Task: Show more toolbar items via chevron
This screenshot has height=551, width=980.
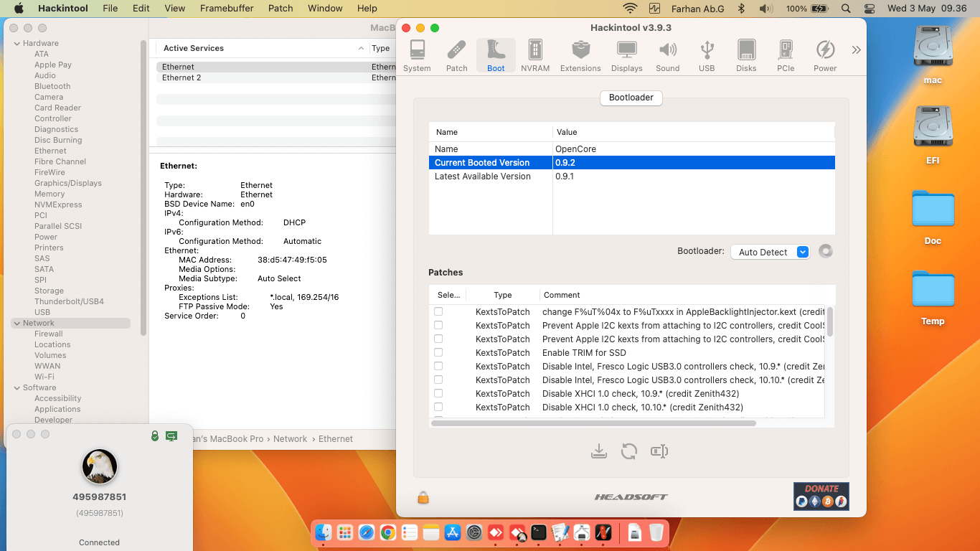Action: coord(856,50)
